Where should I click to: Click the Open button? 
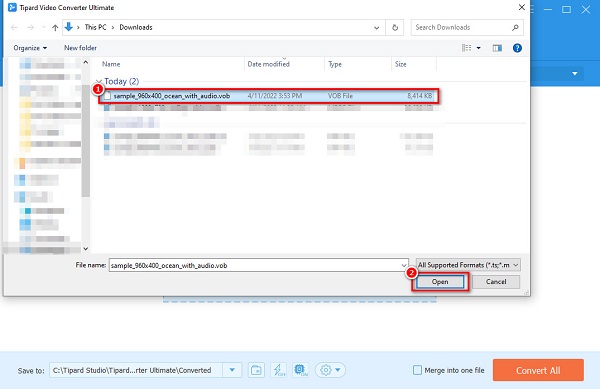(440, 282)
